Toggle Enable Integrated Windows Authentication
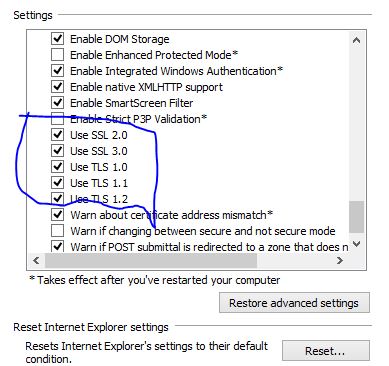389x366 pixels. coord(58,71)
